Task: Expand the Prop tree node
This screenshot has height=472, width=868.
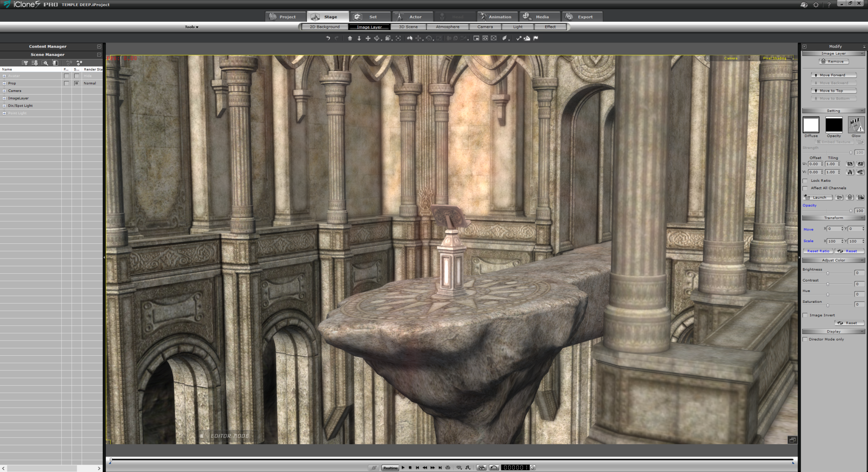Action: click(x=4, y=83)
